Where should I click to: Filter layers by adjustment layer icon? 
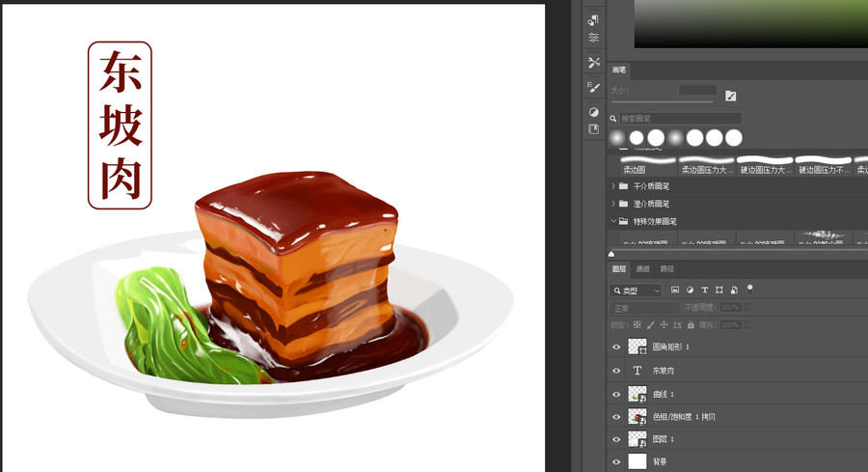(x=690, y=290)
